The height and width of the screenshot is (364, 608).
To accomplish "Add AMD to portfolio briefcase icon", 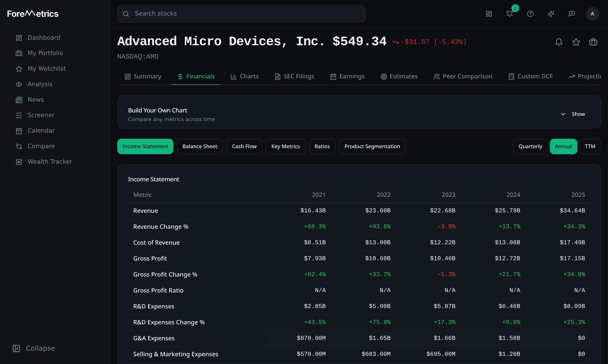I will tap(593, 42).
